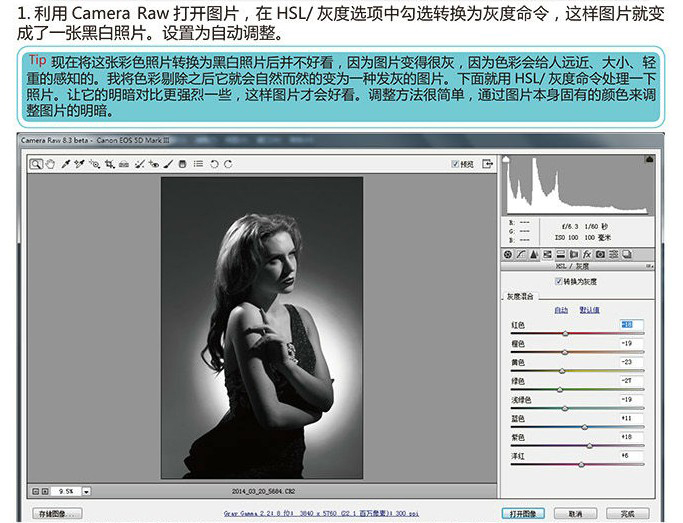Click the 红色 value input field

(x=631, y=324)
